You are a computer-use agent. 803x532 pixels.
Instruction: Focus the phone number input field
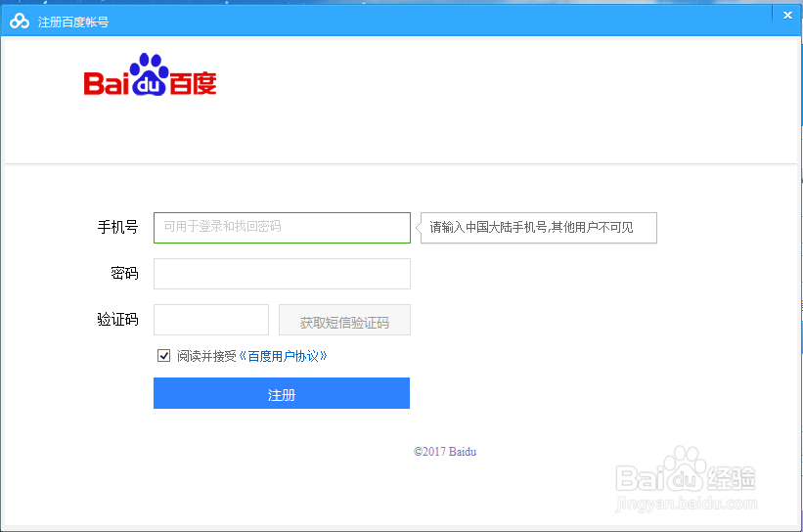pyautogui.click(x=283, y=228)
